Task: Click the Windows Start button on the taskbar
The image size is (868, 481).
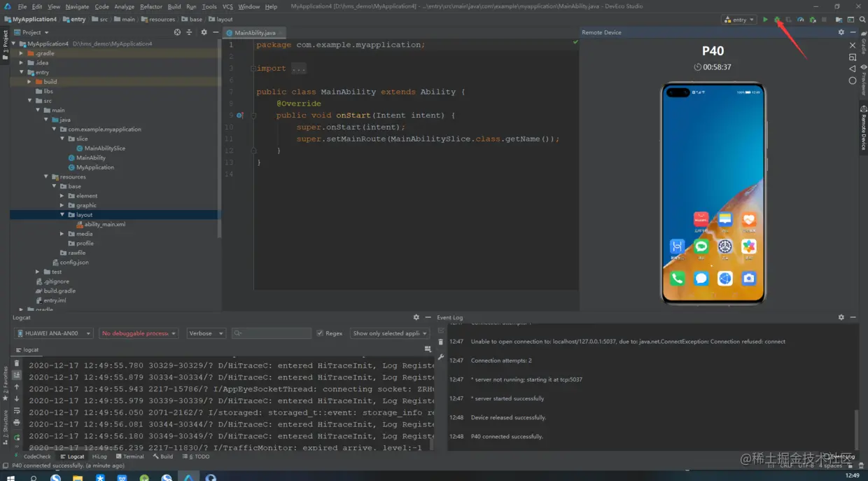Action: pos(10,477)
